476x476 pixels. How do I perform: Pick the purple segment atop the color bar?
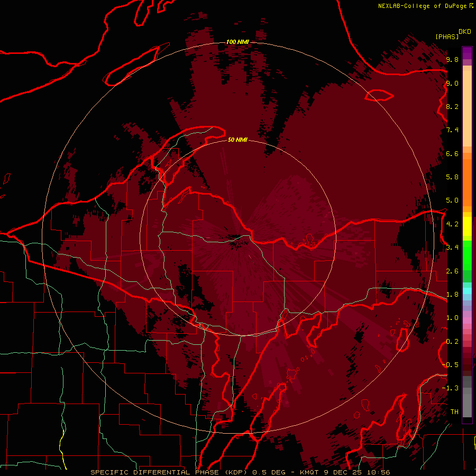pyautogui.click(x=467, y=53)
